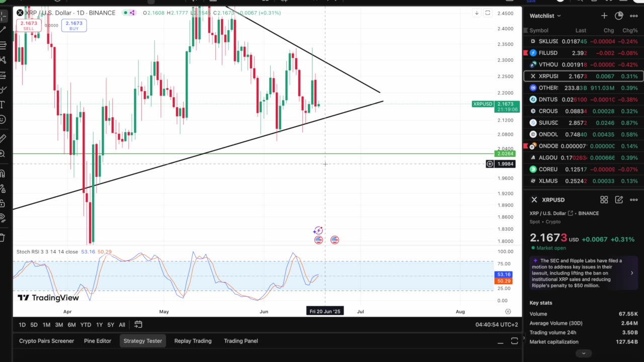644x362 pixels.
Task: Open the watchlist pie chart view
Action: coord(619,16)
